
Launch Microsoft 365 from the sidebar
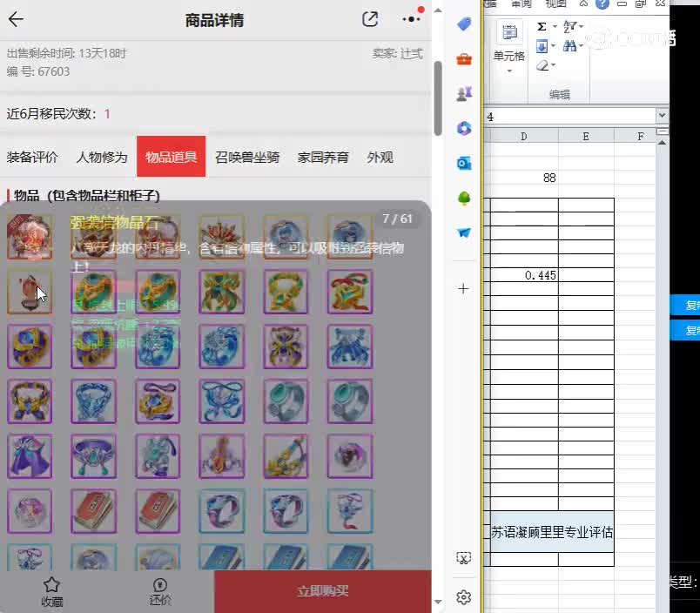(x=464, y=129)
